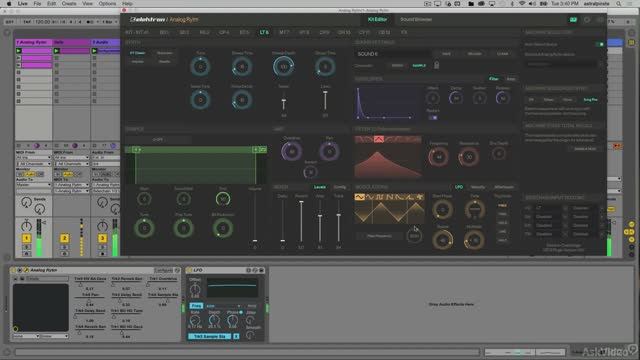The image size is (640, 360).
Task: Click the Configure button on Analog Rytm device
Action: 163,270
